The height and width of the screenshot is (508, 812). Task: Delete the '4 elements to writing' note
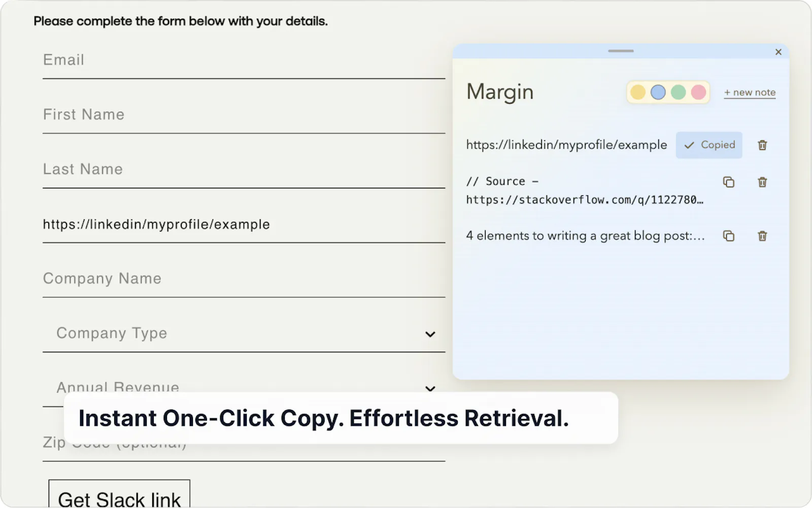point(762,236)
